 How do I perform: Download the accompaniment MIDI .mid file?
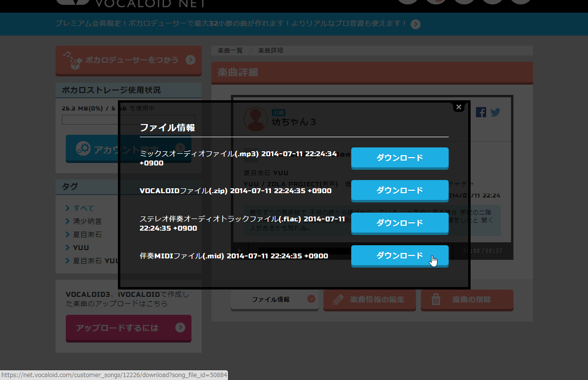coord(399,256)
